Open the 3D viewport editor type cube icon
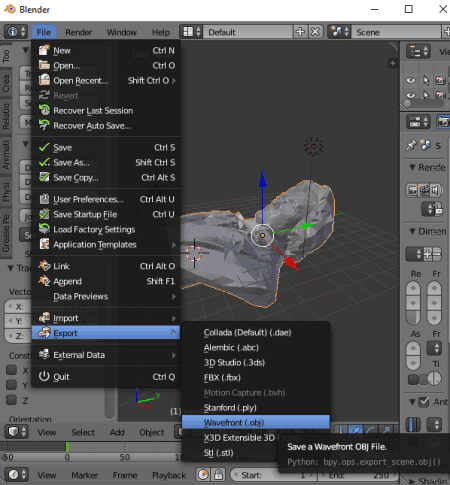This screenshot has height=485, width=450. pos(16,431)
